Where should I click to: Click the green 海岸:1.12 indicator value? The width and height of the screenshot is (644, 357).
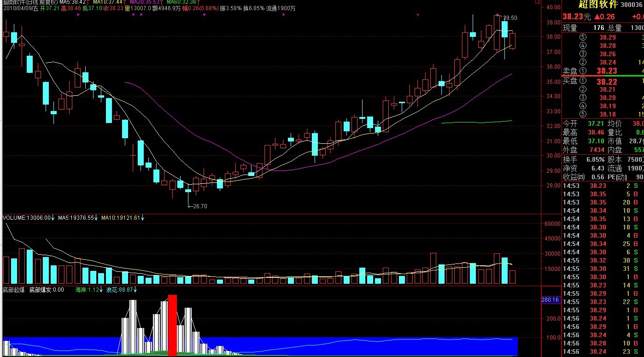88,290
